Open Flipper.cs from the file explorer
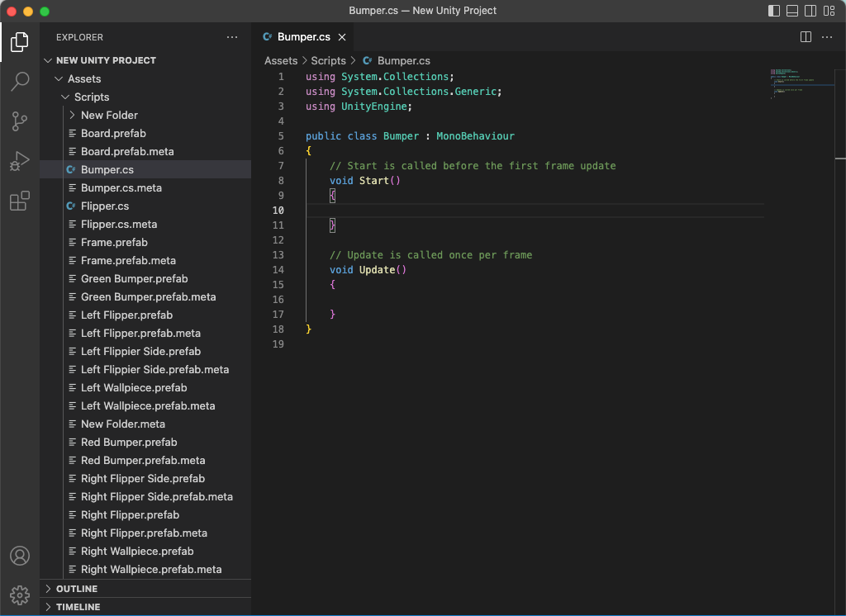 pos(105,206)
